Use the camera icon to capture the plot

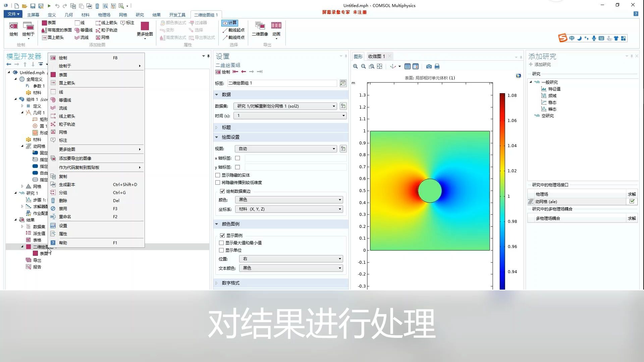point(429,66)
